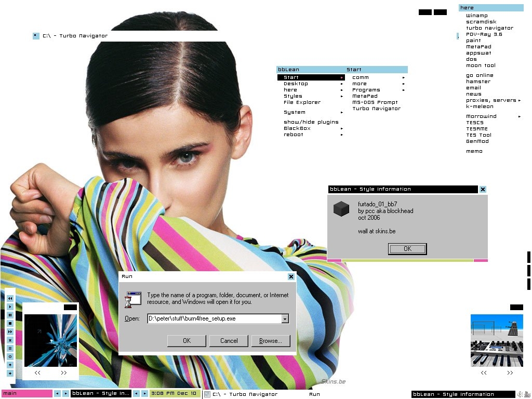Click the rightmost system tray icon
Viewport: 532px width, 399px height.
point(527,394)
